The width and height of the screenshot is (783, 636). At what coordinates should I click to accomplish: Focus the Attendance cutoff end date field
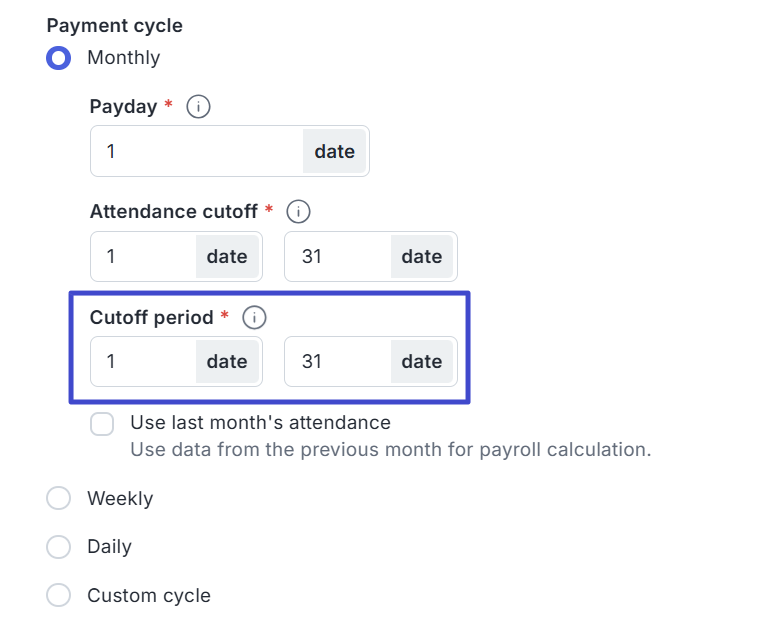click(x=337, y=257)
